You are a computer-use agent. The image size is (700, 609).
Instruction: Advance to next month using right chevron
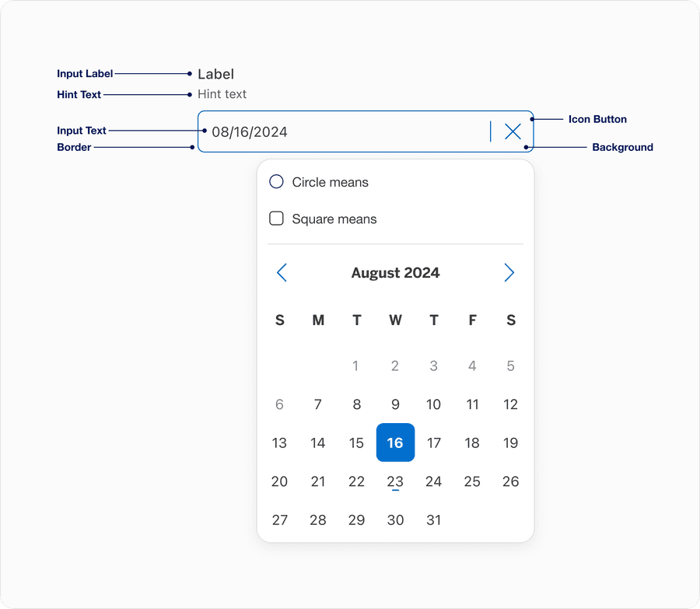pyautogui.click(x=509, y=272)
